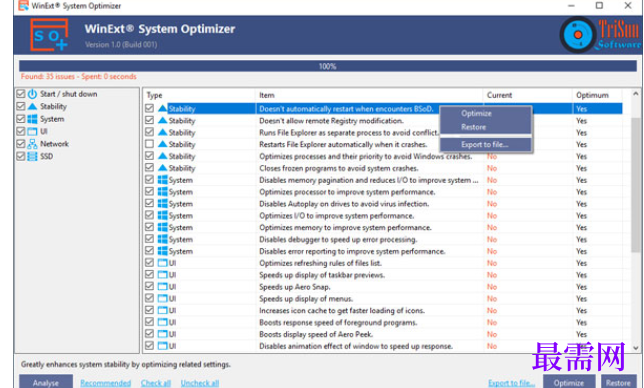This screenshot has height=388, width=644.
Task: Click System icon on Disables Autoplay row
Action: (x=163, y=204)
